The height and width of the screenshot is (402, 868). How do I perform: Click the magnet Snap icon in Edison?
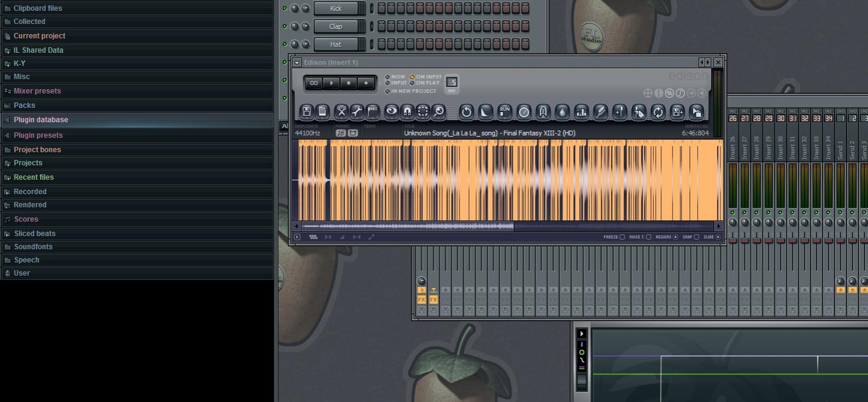pyautogui.click(x=407, y=111)
